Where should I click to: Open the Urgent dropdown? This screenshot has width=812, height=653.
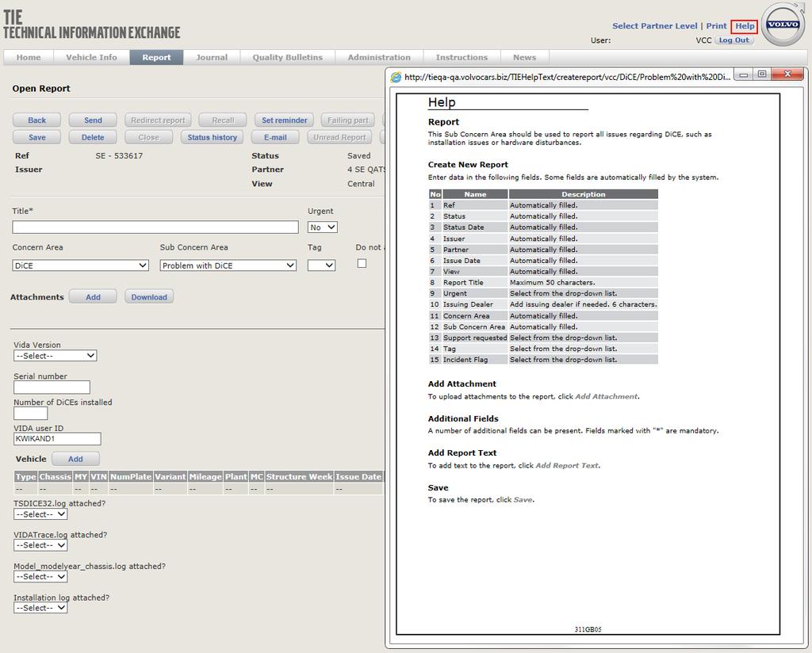coord(323,227)
